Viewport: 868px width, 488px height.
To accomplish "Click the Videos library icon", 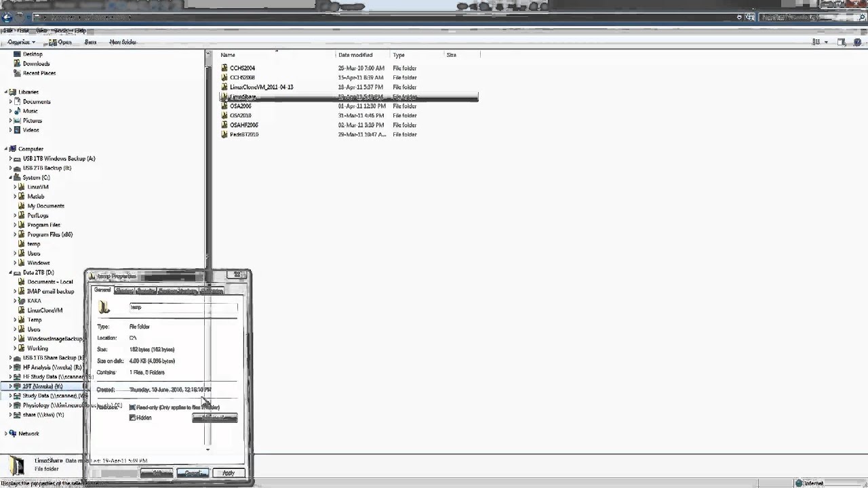I will 17,130.
